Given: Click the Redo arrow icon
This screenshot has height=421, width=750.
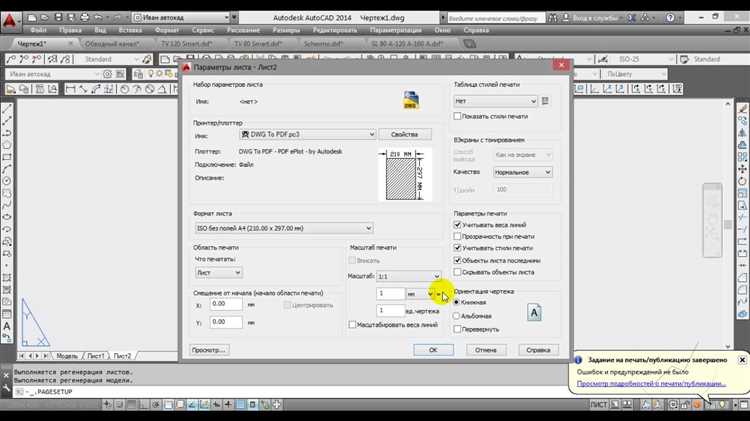Looking at the screenshot, I should pos(117,18).
